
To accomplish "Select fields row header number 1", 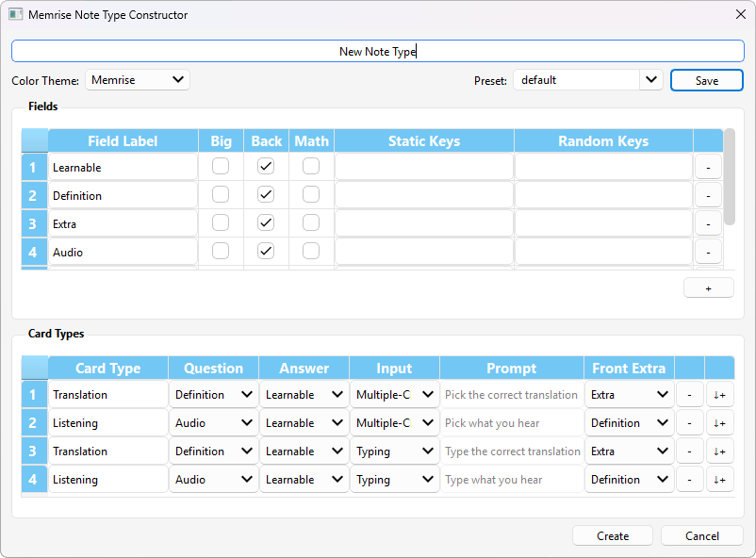I will (x=34, y=168).
